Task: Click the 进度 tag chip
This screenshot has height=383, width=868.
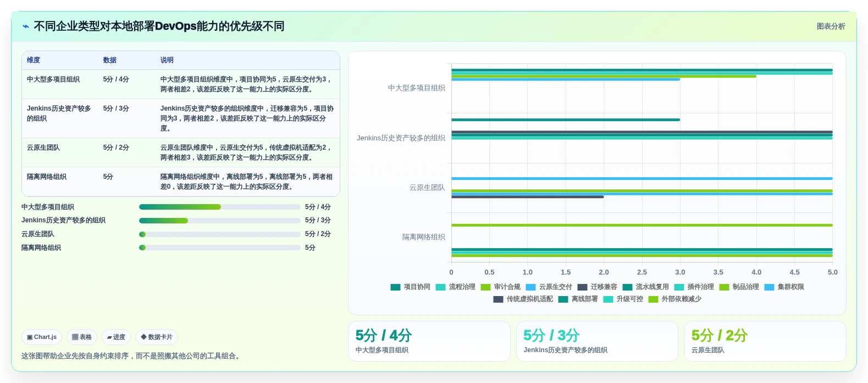Action: click(x=116, y=337)
